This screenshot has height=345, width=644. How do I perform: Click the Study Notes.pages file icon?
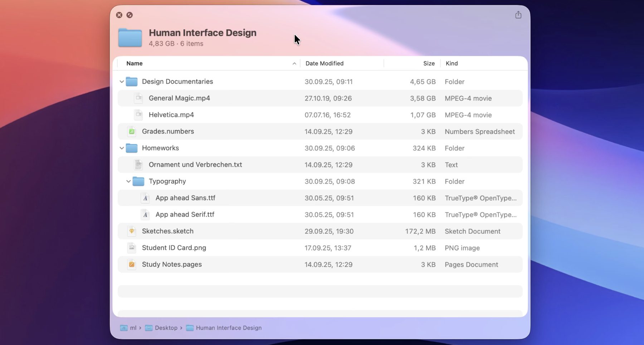(x=132, y=264)
